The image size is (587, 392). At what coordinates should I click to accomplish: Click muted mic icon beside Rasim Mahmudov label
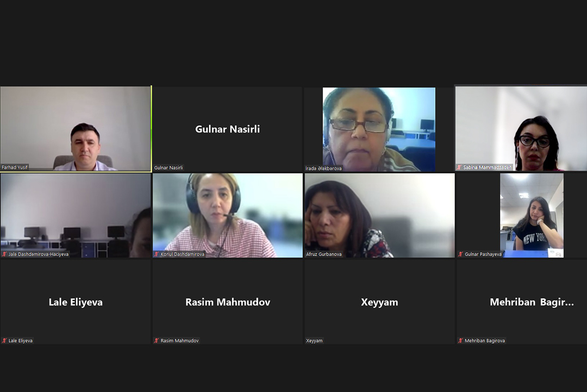tap(157, 341)
